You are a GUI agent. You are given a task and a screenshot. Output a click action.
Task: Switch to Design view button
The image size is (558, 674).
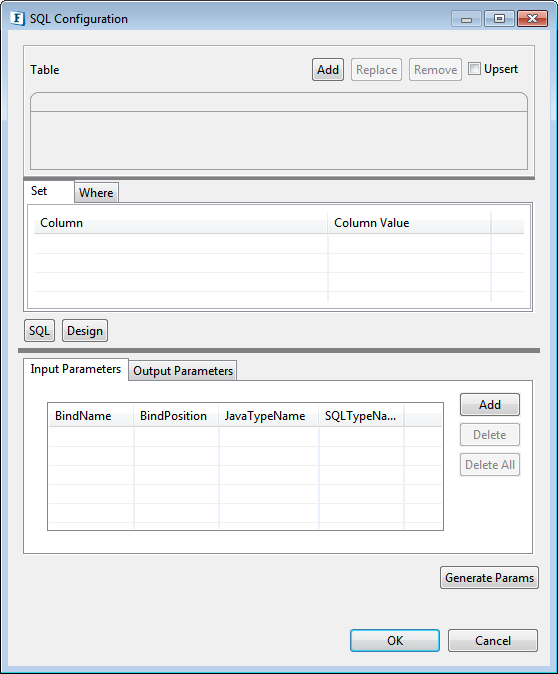[85, 331]
